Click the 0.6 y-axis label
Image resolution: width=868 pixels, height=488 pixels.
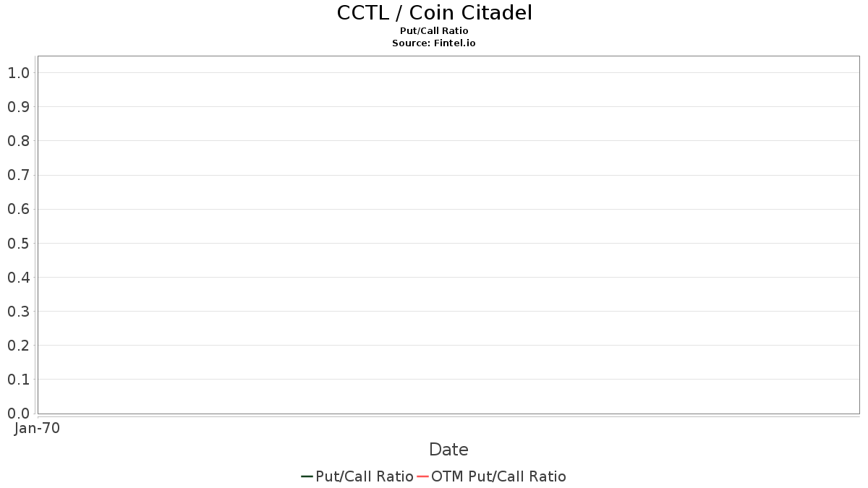coord(18,210)
